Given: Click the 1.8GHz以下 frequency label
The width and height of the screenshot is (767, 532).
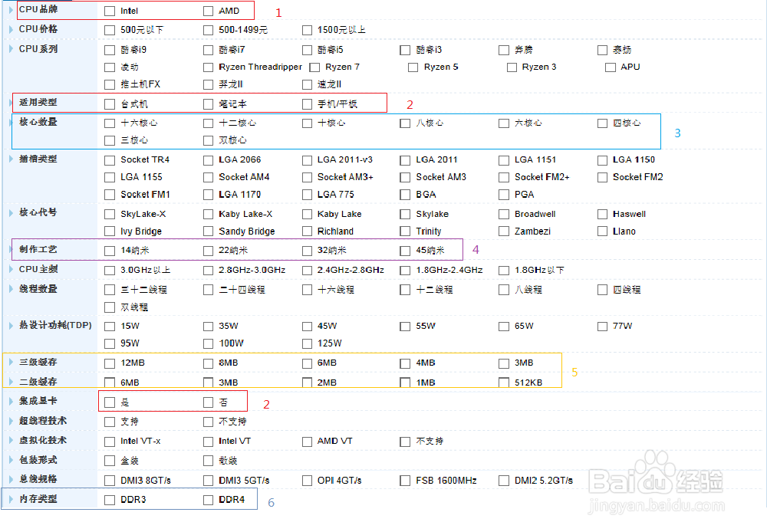Looking at the screenshot, I should (x=539, y=270).
